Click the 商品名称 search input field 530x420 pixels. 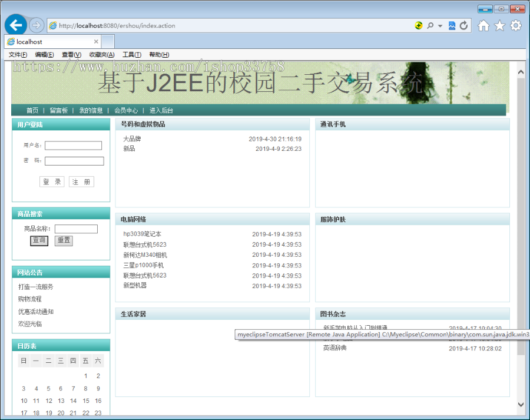[x=77, y=229]
